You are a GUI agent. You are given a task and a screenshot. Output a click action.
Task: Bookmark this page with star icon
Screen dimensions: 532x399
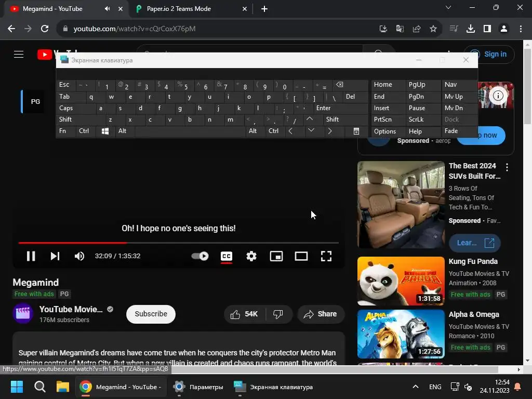(433, 29)
